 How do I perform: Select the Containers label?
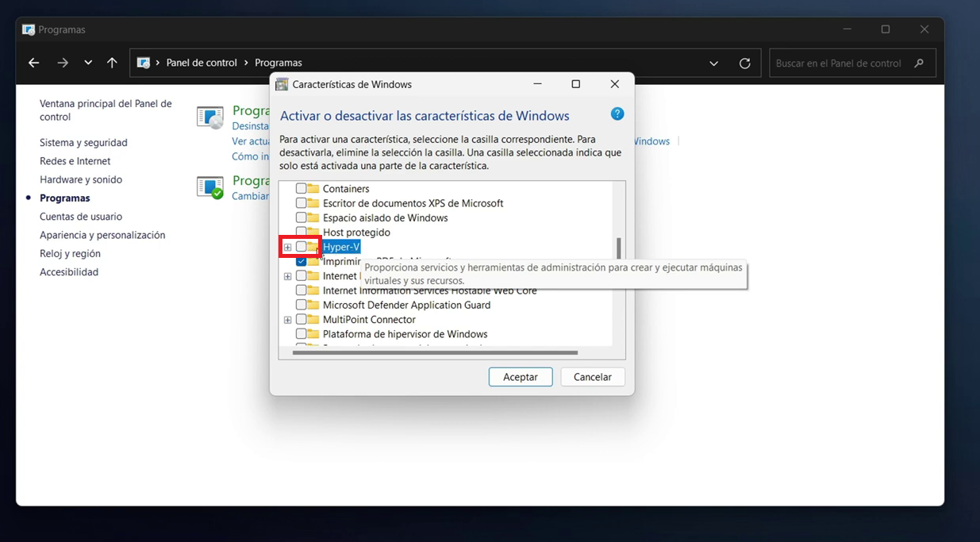(x=346, y=189)
